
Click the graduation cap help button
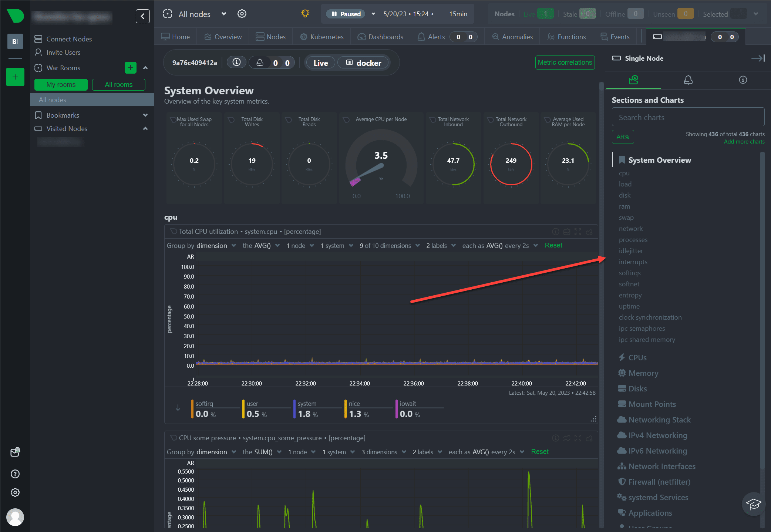pos(753,504)
